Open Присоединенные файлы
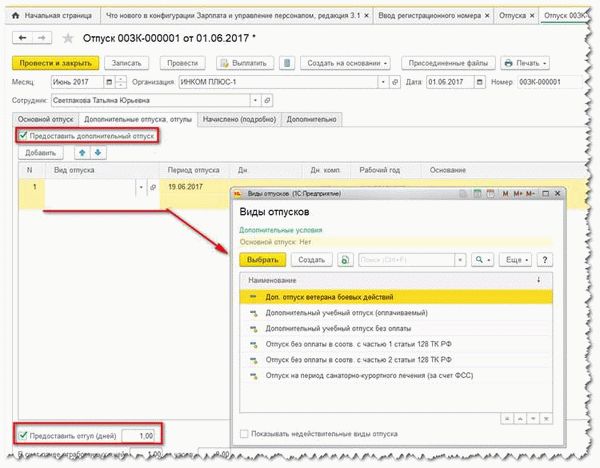600x468 pixels. coord(448,63)
